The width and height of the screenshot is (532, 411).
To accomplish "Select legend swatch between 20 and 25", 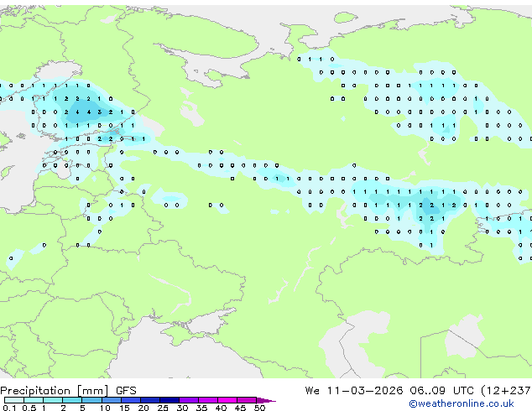I will (150, 400).
